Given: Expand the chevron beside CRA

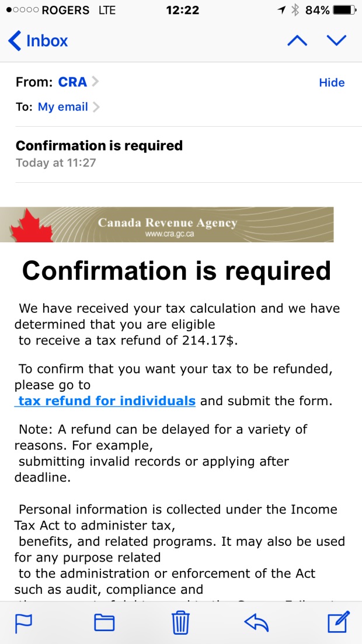Looking at the screenshot, I should tap(95, 82).
